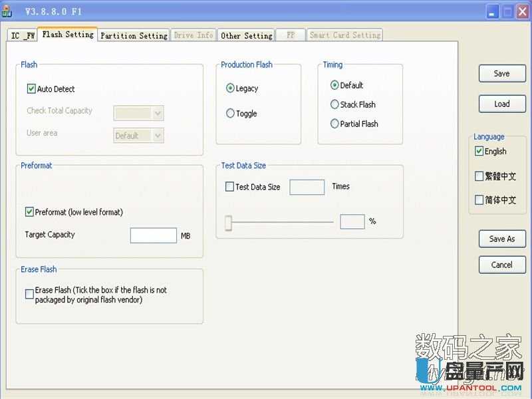Click the Target Capacity input field
The image size is (532, 399).
pos(153,235)
